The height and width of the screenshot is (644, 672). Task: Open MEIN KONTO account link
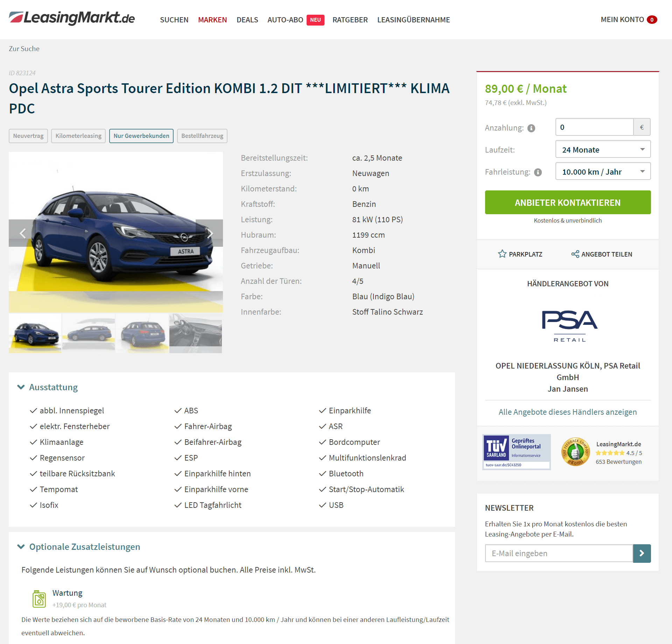tap(622, 20)
